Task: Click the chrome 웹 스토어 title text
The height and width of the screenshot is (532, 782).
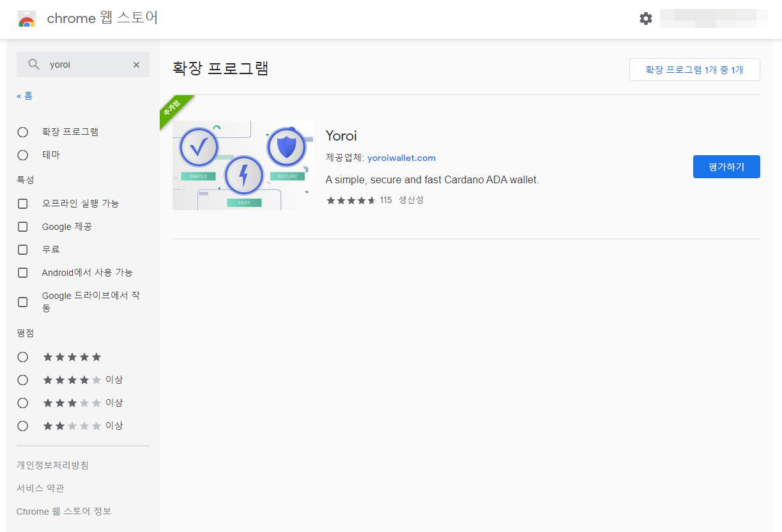Action: (x=102, y=19)
